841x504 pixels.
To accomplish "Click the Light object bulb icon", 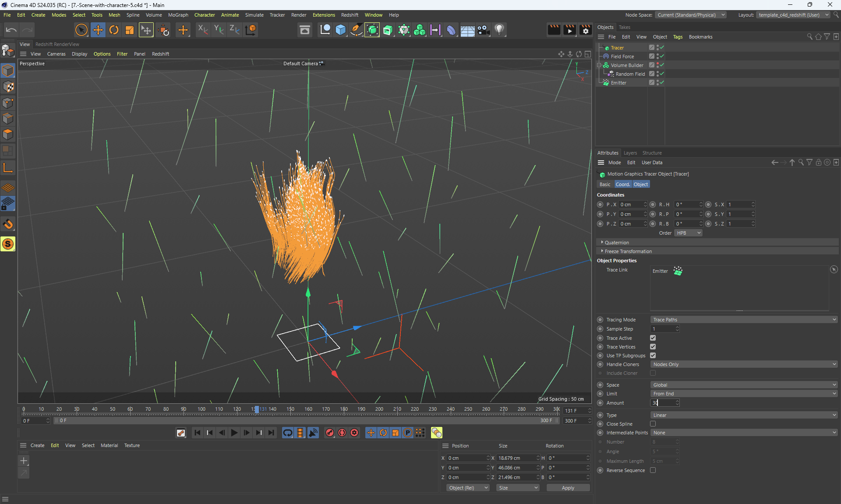I will [x=499, y=30].
